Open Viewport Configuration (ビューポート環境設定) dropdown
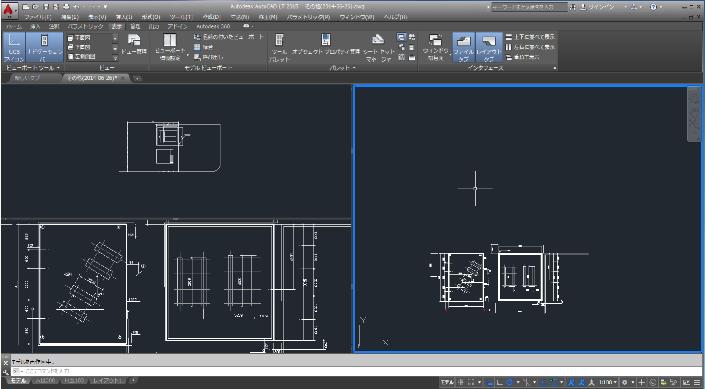This screenshot has height=389, width=705. coord(170,47)
